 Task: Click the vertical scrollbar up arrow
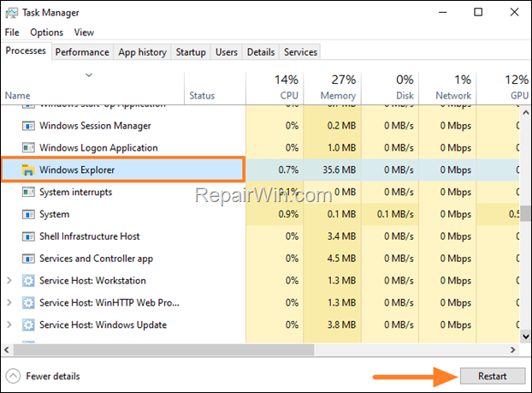click(x=525, y=112)
